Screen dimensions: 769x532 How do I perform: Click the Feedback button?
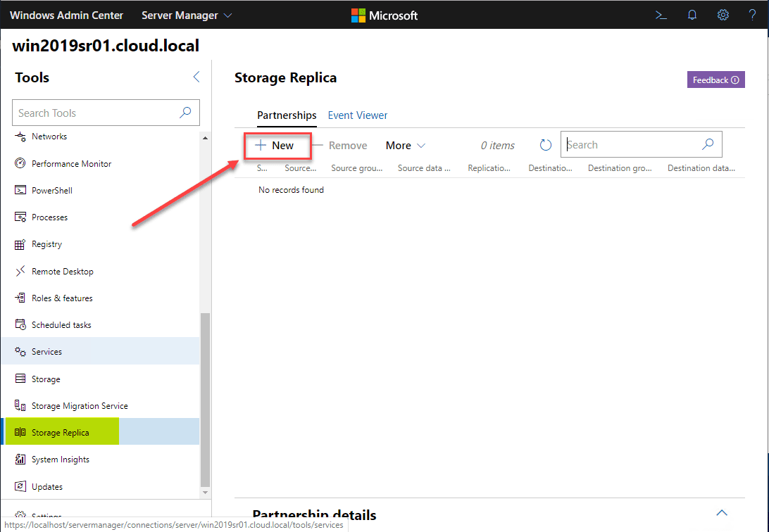715,80
